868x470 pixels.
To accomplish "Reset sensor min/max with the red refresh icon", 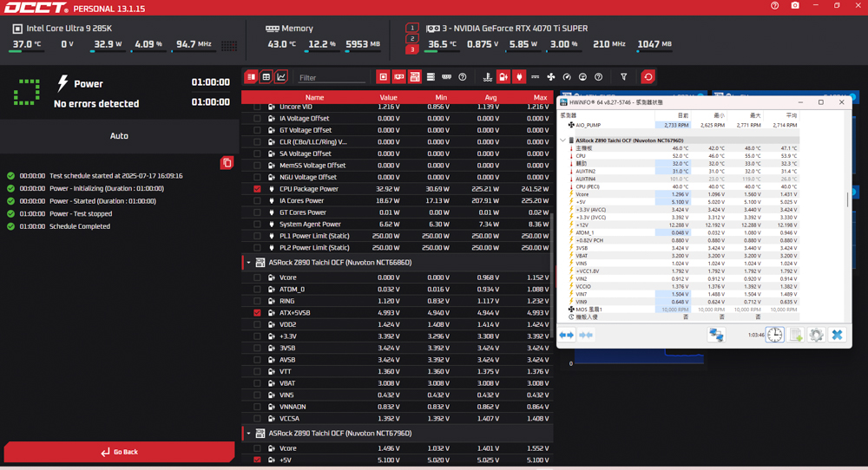I will [x=648, y=77].
